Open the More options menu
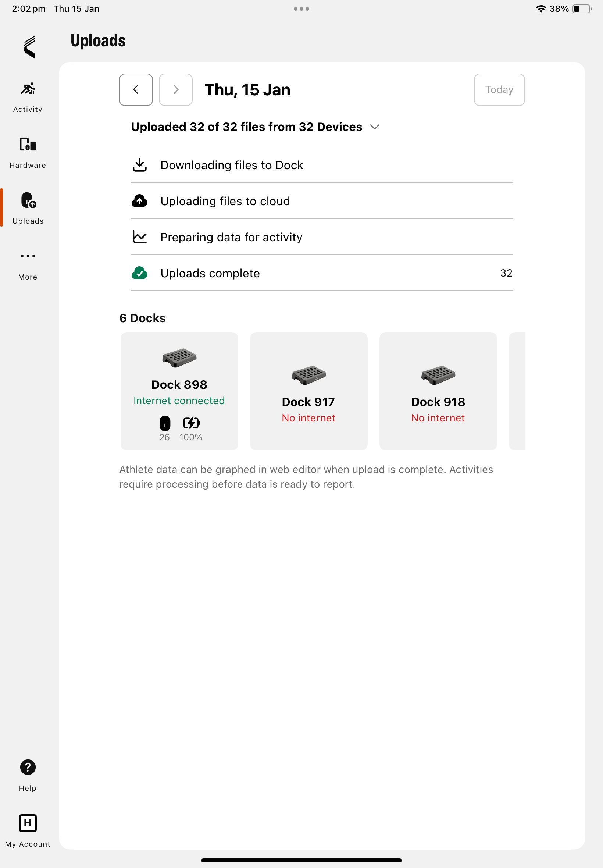 click(x=28, y=256)
